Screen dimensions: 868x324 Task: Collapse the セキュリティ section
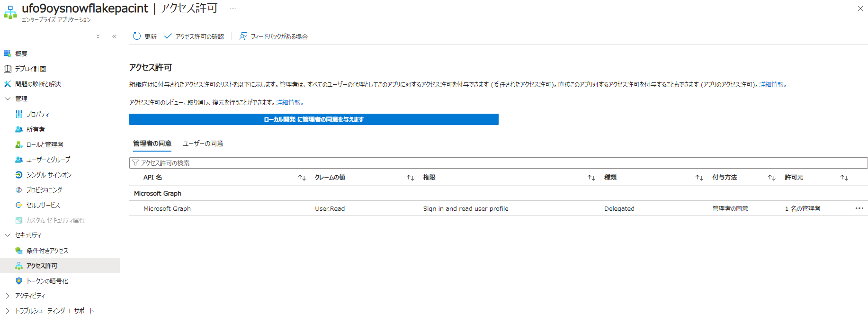click(8, 235)
